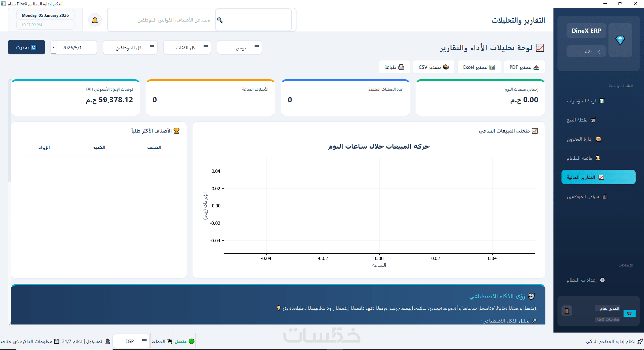Open إعدادات النظام system settings
The width and height of the screenshot is (644, 350).
[x=598, y=280]
